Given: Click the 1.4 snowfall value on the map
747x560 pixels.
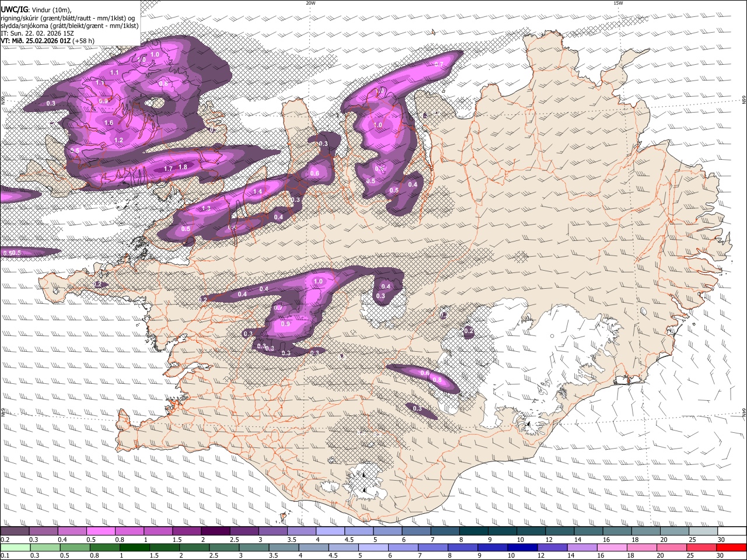Looking at the screenshot, I should (x=257, y=191).
